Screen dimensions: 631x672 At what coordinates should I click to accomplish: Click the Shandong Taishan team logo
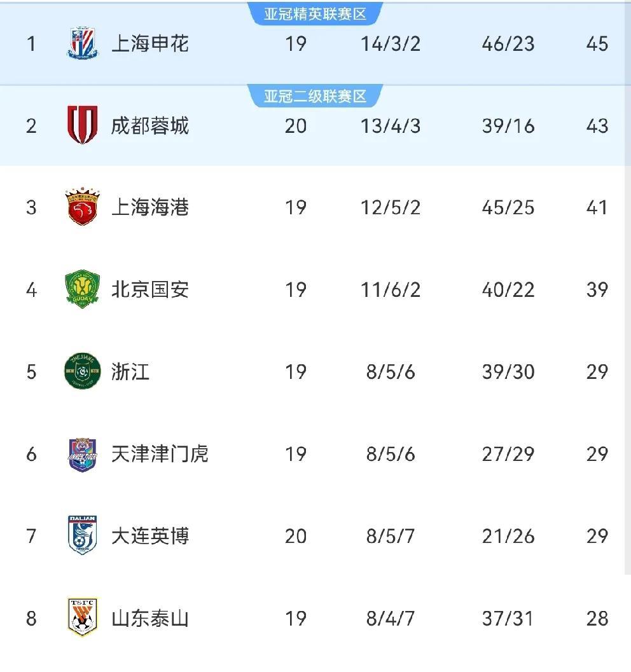point(82,617)
